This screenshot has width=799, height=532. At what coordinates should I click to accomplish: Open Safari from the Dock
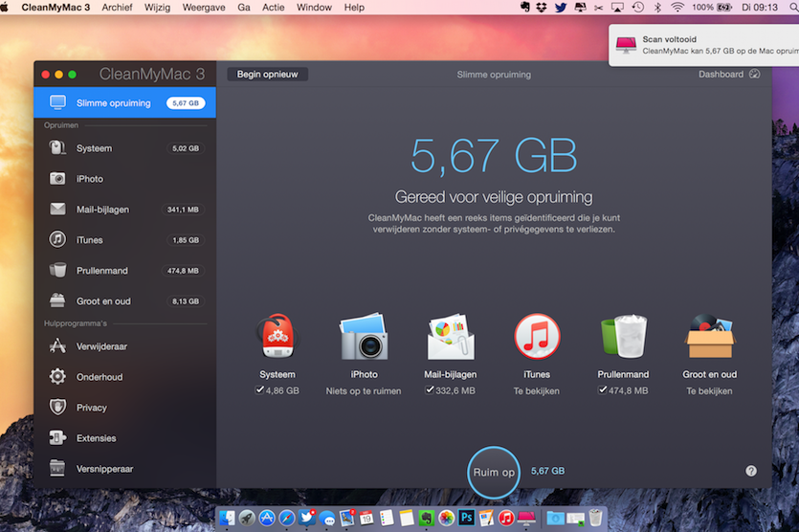click(287, 518)
